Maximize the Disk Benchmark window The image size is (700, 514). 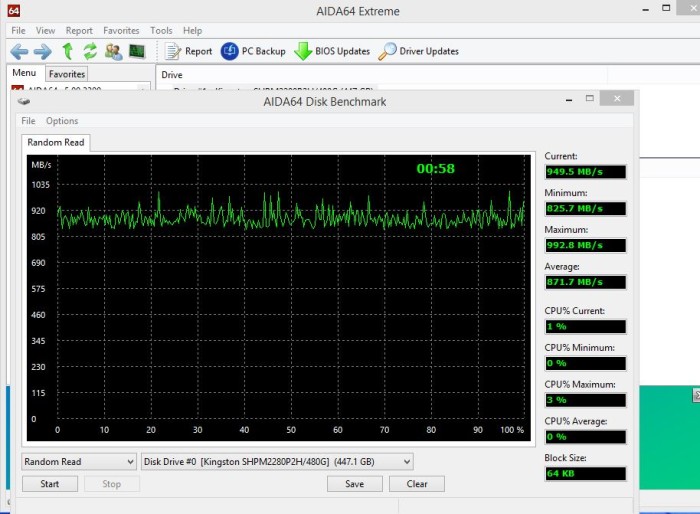(x=590, y=98)
